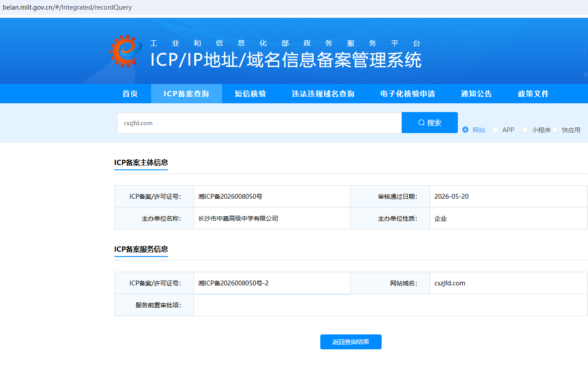The image size is (588, 369).
Task: Open 违法违规域名查询 tab
Action: 323,94
